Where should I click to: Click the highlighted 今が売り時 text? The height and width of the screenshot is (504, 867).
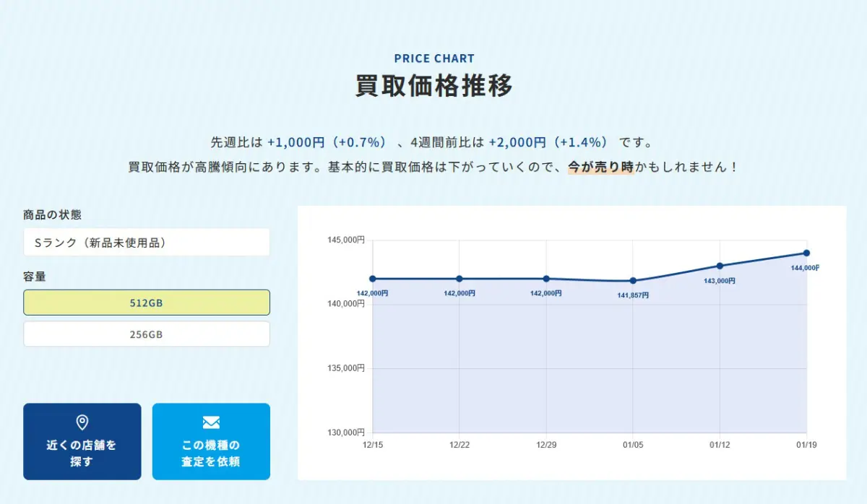click(x=600, y=167)
